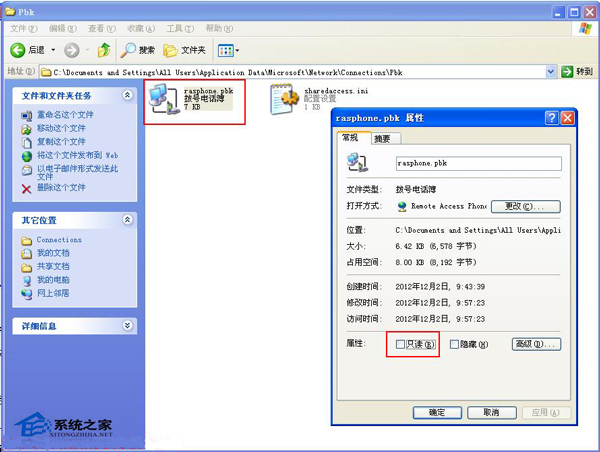Open Shared Documents (共享文档) link
The image size is (600, 452).
53,266
